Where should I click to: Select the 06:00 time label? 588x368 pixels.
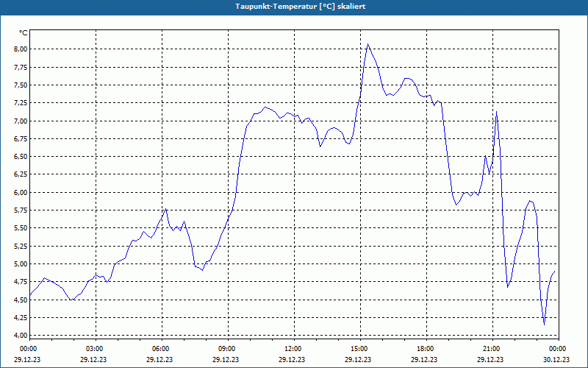(162, 349)
